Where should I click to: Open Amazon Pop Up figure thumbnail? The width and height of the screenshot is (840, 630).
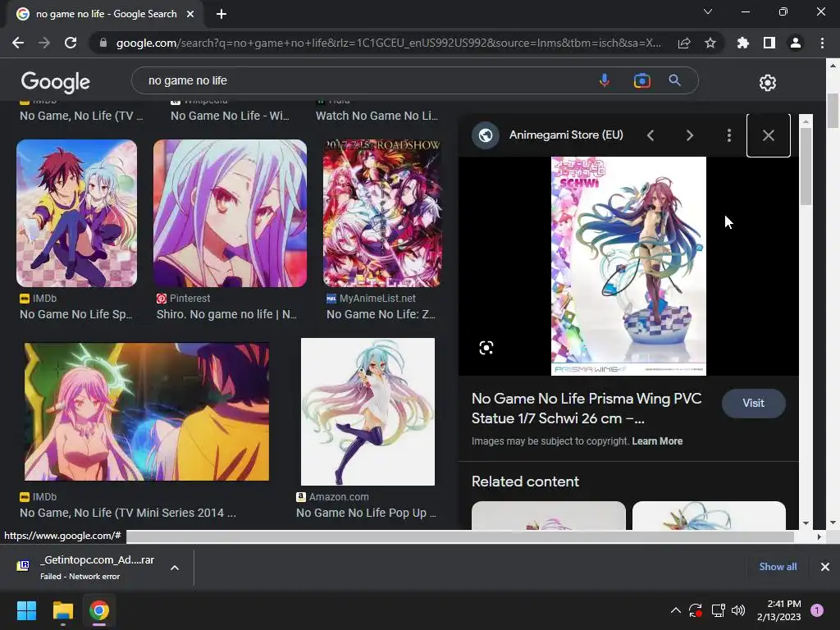click(x=367, y=412)
